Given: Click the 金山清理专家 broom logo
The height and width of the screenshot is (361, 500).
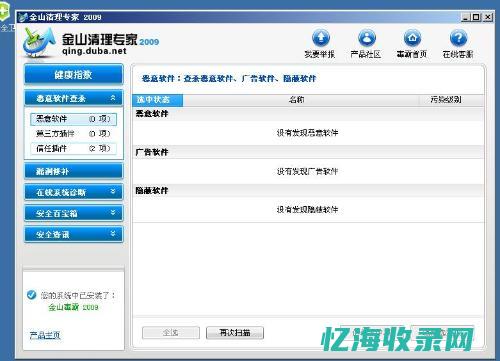Looking at the screenshot, I should click(x=39, y=43).
